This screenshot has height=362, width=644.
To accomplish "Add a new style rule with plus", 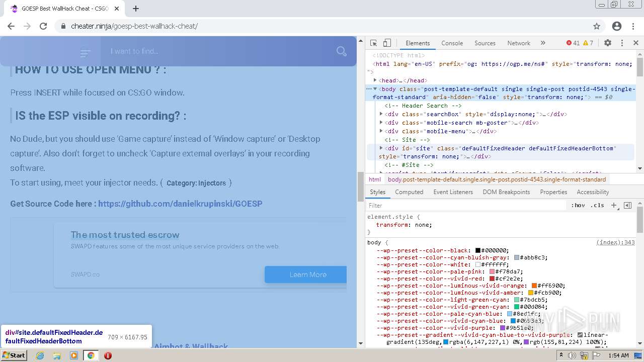I will tap(614, 205).
